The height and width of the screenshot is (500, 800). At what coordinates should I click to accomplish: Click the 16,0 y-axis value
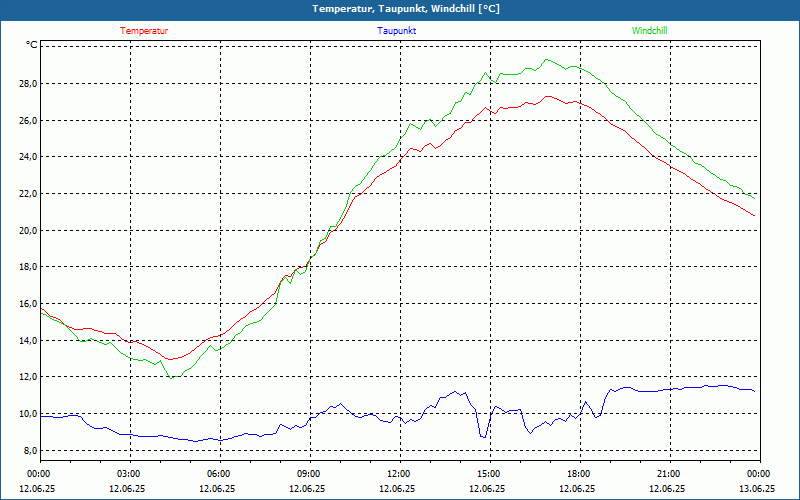pyautogui.click(x=28, y=304)
